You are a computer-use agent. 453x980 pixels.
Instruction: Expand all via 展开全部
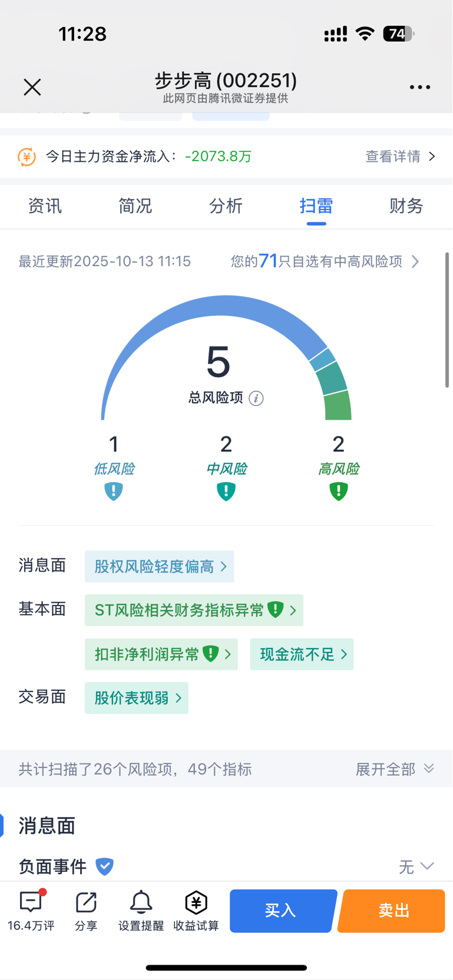395,769
